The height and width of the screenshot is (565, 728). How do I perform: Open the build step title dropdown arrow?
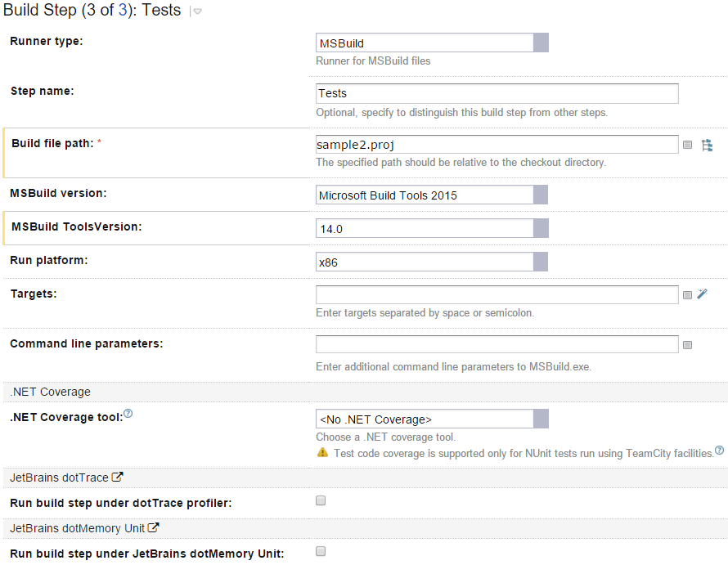196,12
